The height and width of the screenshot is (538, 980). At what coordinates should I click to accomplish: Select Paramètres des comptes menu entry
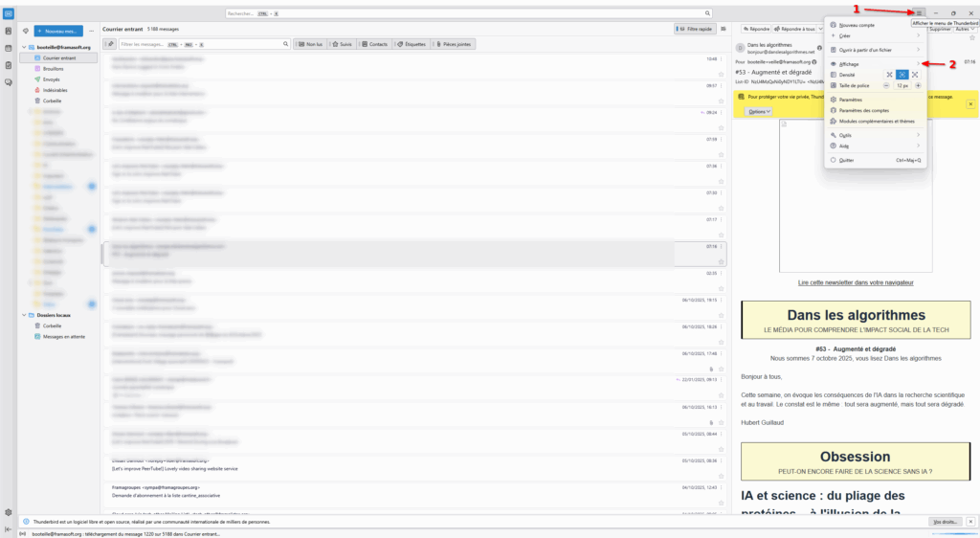[x=864, y=110]
